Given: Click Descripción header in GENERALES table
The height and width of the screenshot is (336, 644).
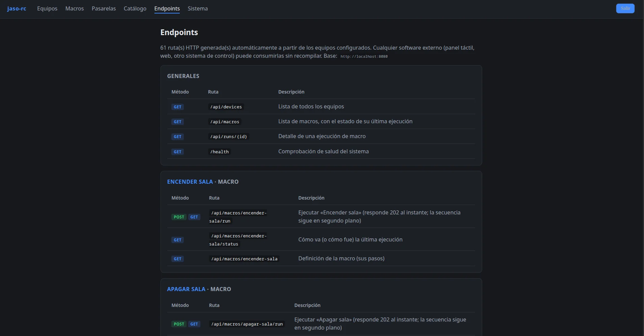Looking at the screenshot, I should tap(291, 92).
